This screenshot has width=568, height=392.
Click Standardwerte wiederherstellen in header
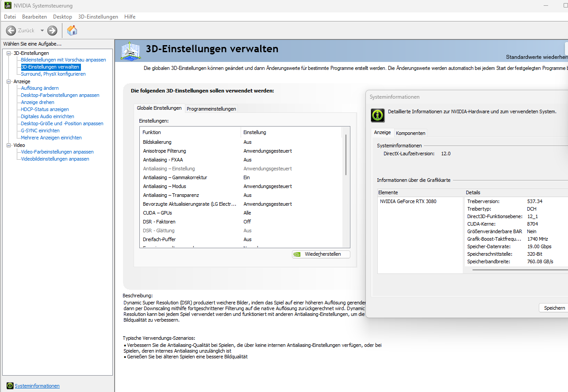pyautogui.click(x=537, y=57)
